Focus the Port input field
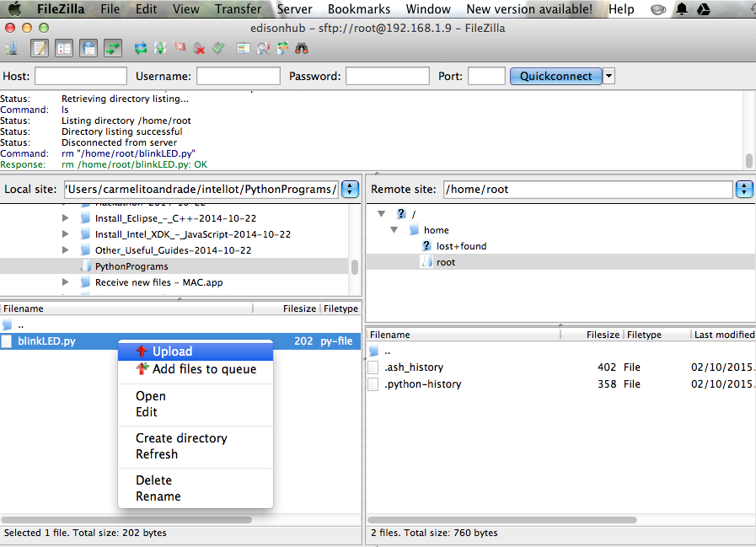Viewport: 756px width, 547px height. coord(486,76)
